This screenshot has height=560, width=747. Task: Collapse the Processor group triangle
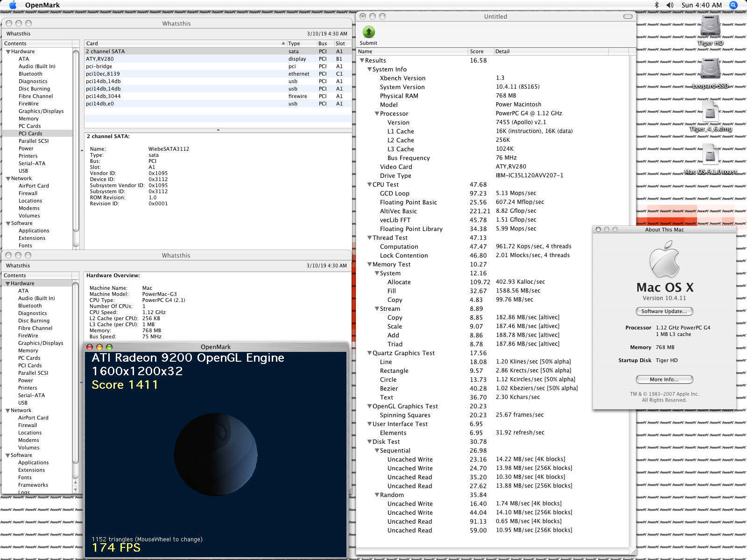pos(377,114)
